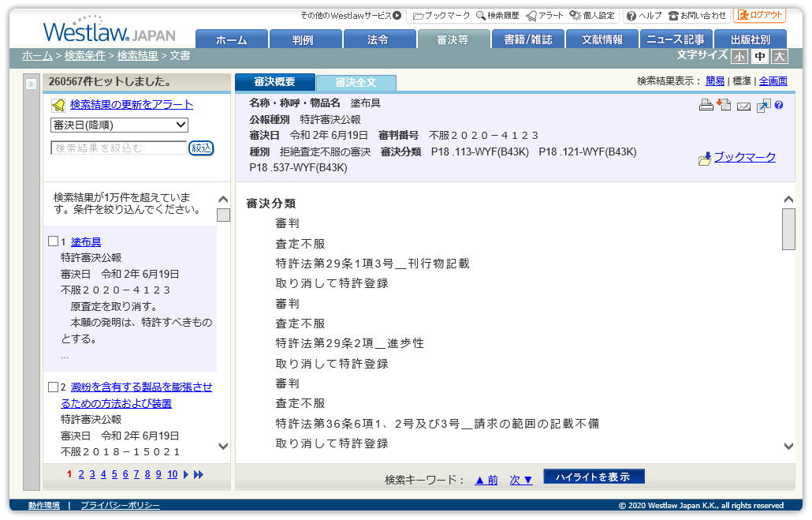Click the open-in-new-window icon
This screenshot has width=812, height=520.
(762, 105)
